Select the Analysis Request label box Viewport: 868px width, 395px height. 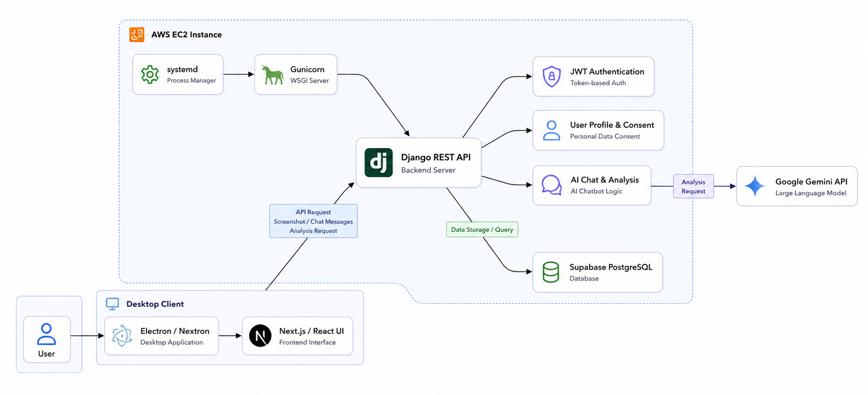click(x=693, y=186)
